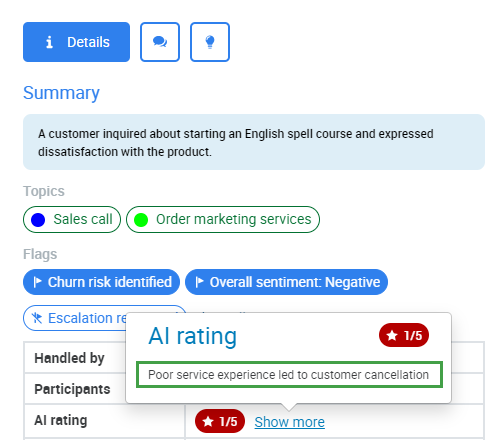Click the flag icon on Churn risk identified
500x440 pixels.
[x=37, y=282]
